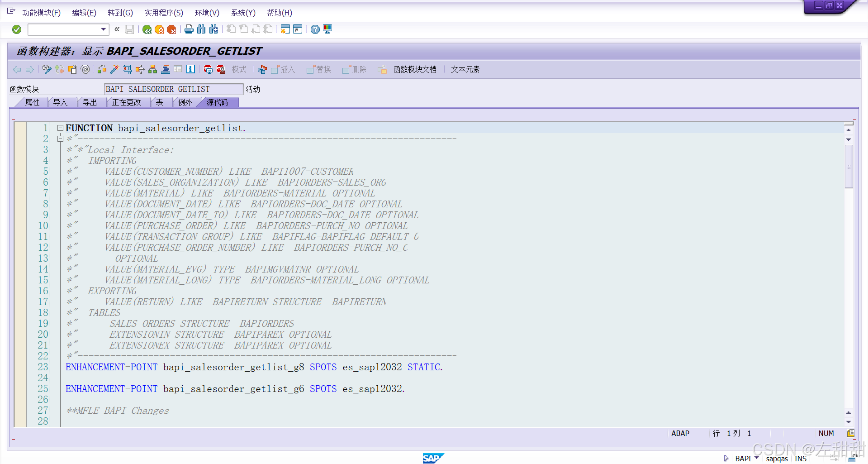868x464 pixels.
Task: Open the 帮助(H) menu
Action: click(x=280, y=13)
